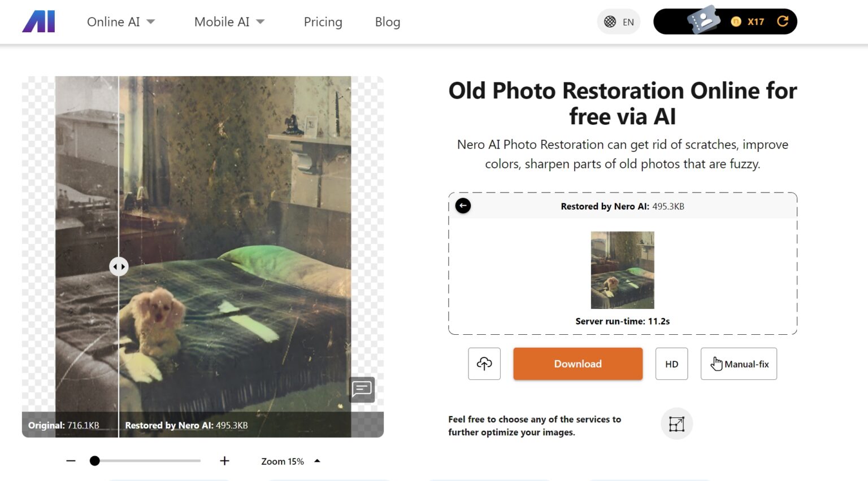868x481 pixels.
Task: Click the cloud upload icon
Action: (x=484, y=364)
